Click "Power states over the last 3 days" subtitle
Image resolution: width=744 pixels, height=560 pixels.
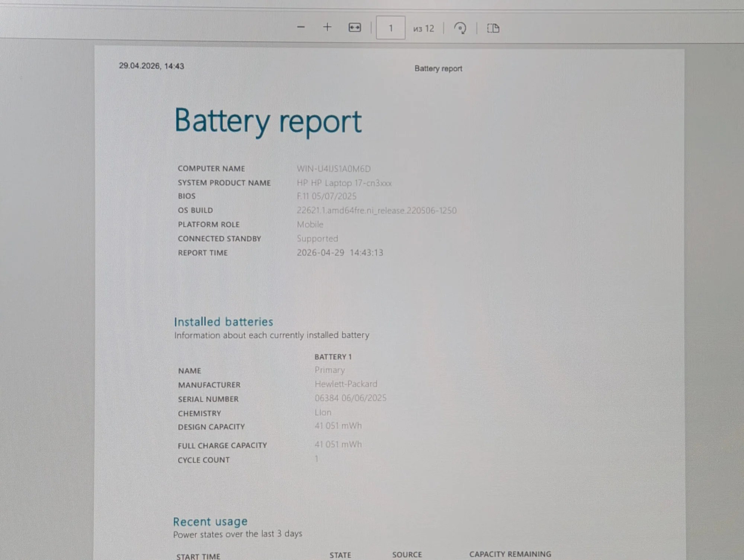click(x=237, y=534)
